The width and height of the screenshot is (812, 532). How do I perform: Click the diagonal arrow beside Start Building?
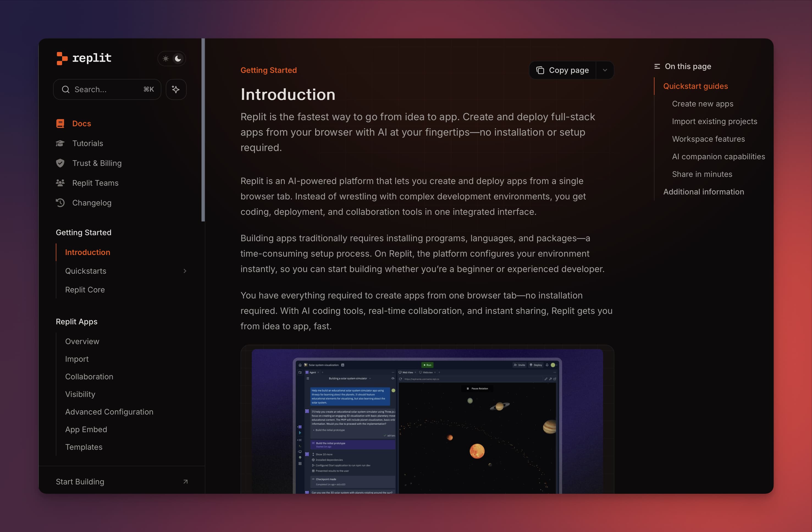click(x=185, y=481)
